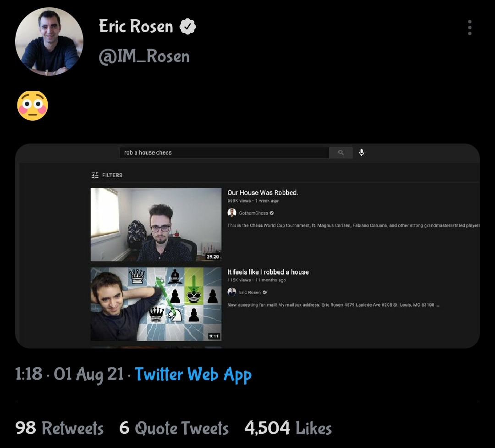The height and width of the screenshot is (448, 495).
Task: View the 6 Quote Tweets
Action: pos(174,428)
